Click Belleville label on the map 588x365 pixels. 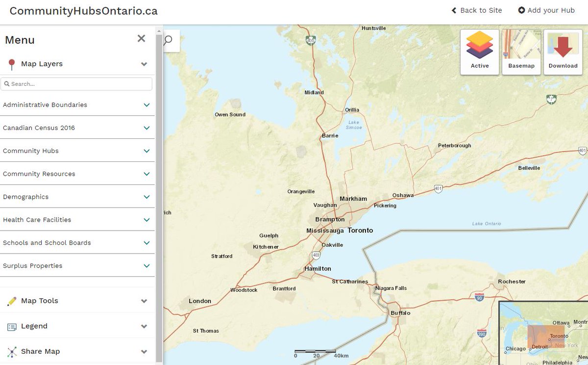(529, 168)
